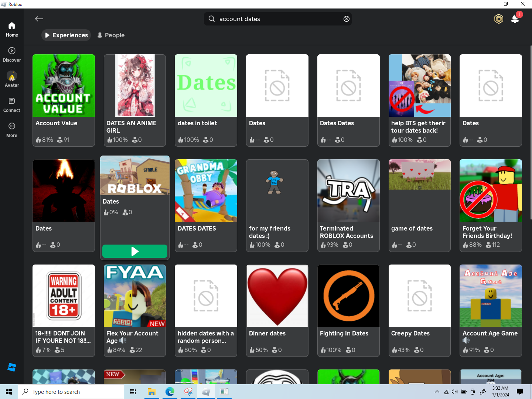
Task: Click the back arrow
Action: tap(39, 19)
